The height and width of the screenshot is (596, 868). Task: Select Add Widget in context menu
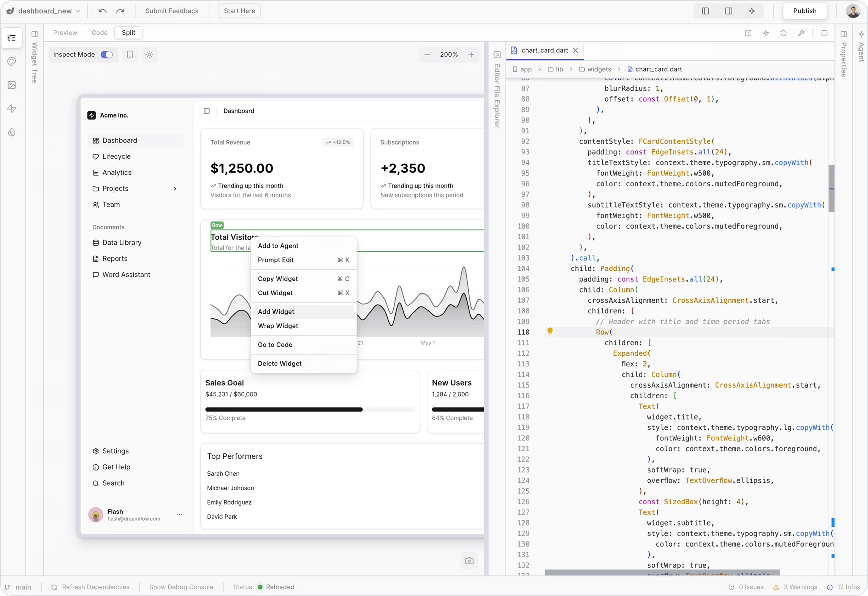coord(276,312)
